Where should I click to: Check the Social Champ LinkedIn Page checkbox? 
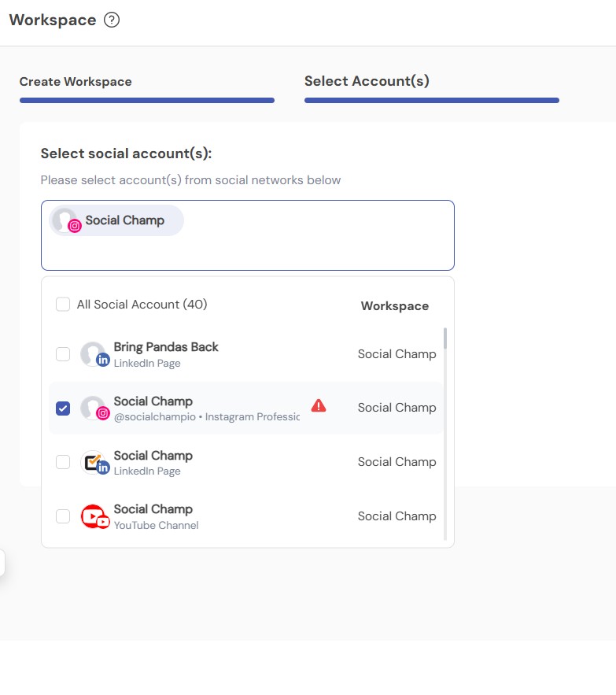click(63, 462)
